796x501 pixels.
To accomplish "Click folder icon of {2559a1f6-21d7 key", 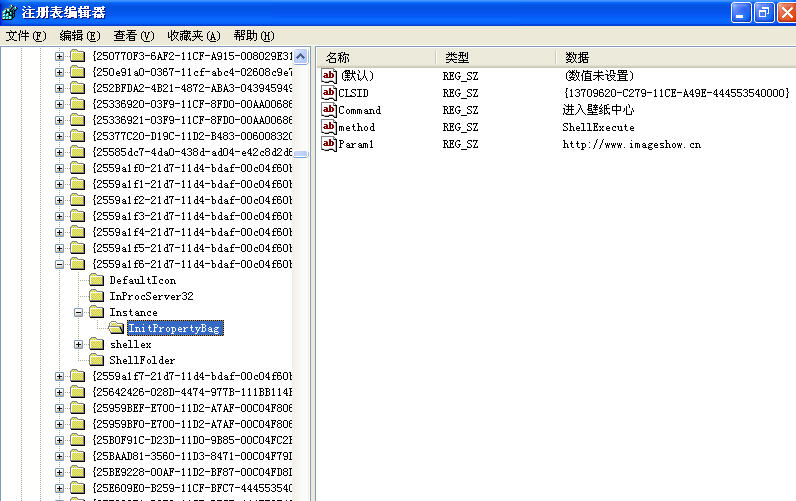I will 77,264.
